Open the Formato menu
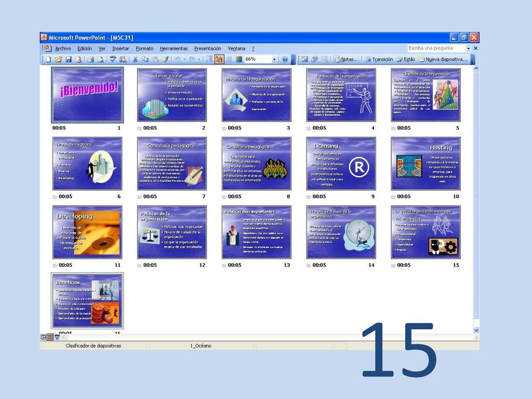The width and height of the screenshot is (532, 399). pyautogui.click(x=144, y=48)
